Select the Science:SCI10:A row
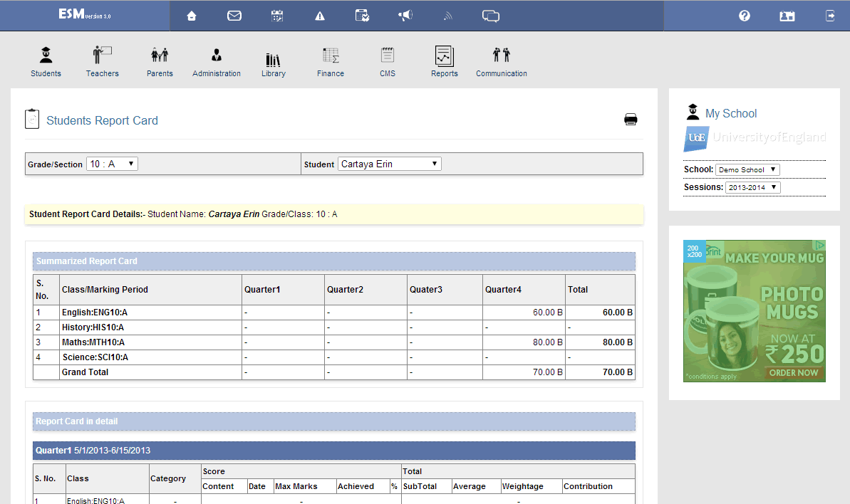Viewport: 850px width, 504px height. (x=334, y=357)
